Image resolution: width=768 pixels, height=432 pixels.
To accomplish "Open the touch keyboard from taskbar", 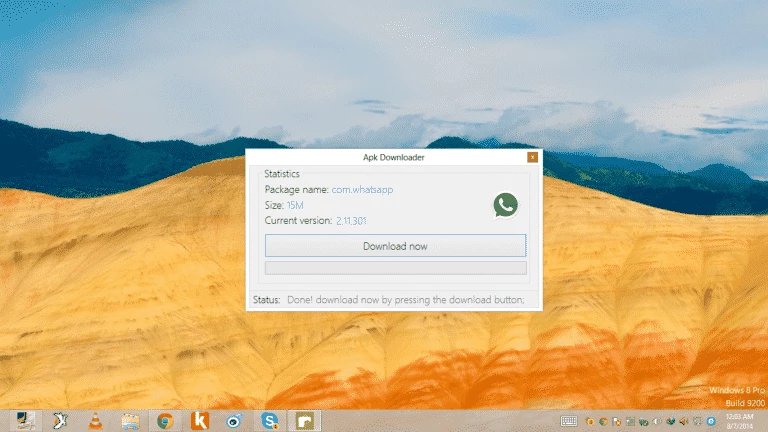I will (x=568, y=421).
